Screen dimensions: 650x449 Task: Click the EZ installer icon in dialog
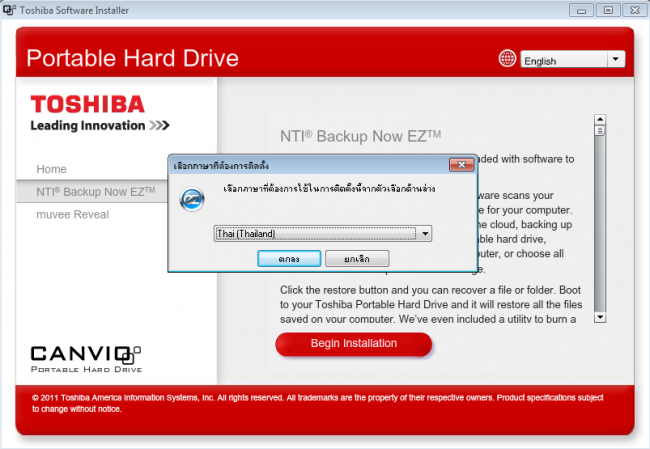point(192,199)
